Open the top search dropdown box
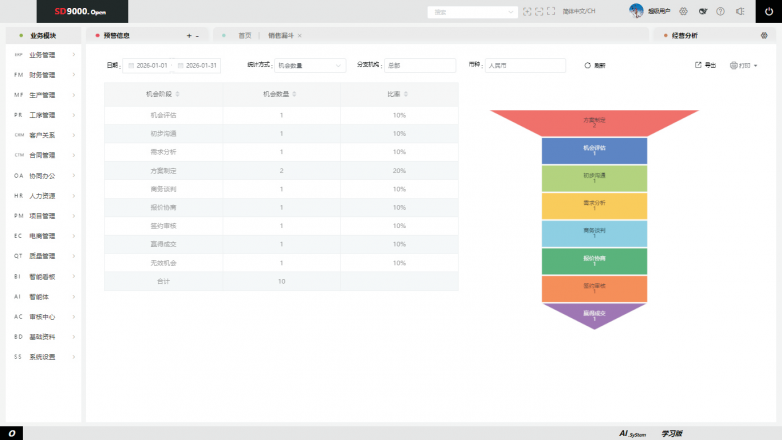 [470, 12]
